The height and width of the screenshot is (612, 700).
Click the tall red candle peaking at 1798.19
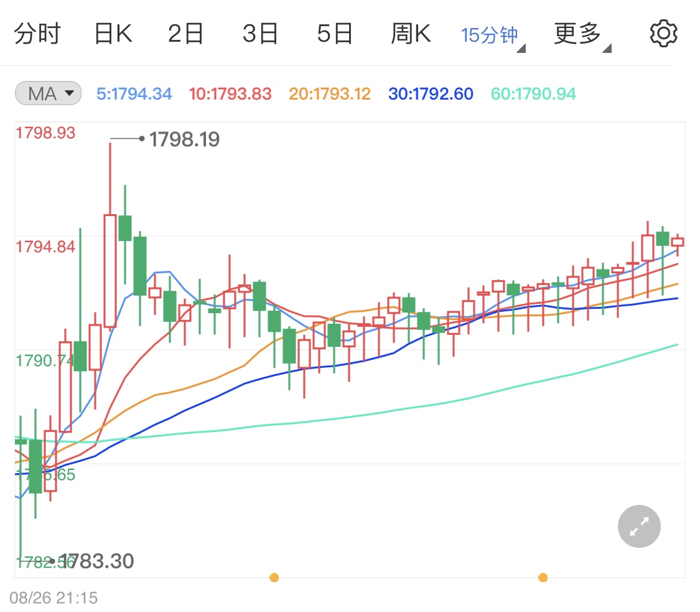tap(110, 271)
